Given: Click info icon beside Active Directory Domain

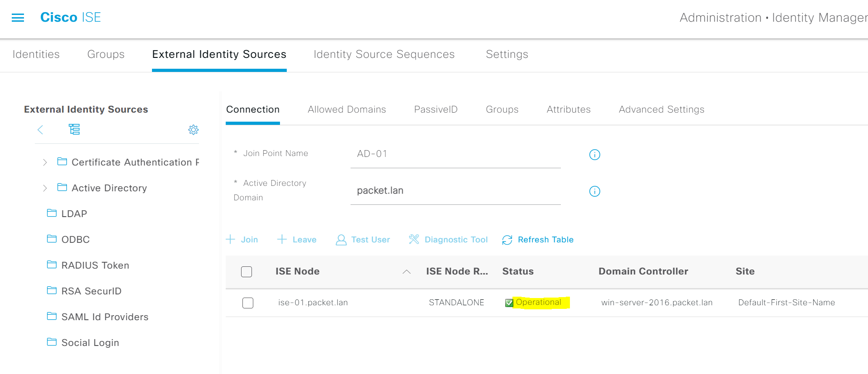Looking at the screenshot, I should pos(594,191).
